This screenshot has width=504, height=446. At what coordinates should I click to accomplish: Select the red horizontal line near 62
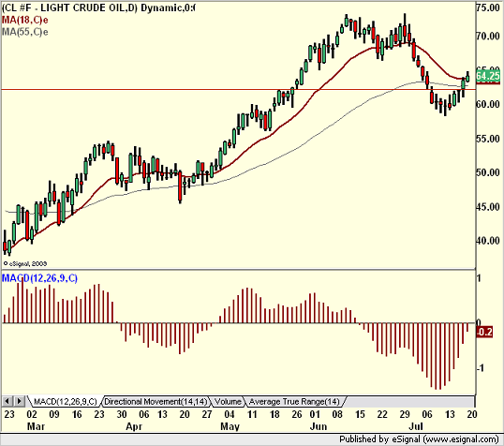[x=238, y=89]
